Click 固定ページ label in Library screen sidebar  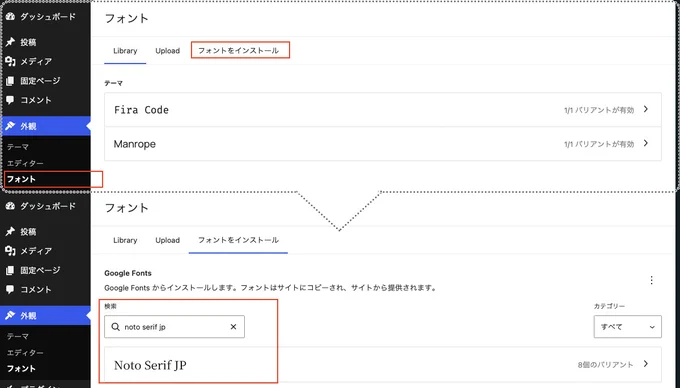tap(40, 81)
